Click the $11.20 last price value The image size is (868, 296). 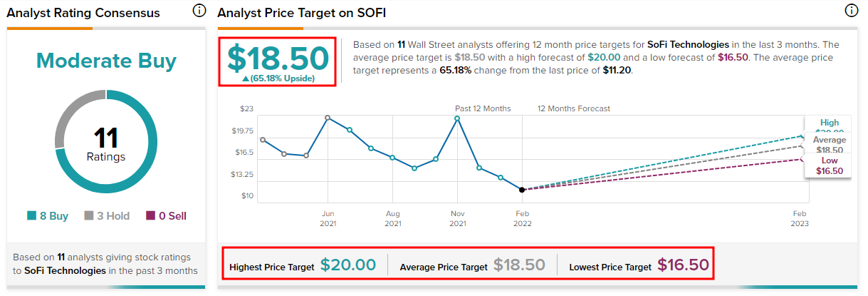[x=616, y=70]
